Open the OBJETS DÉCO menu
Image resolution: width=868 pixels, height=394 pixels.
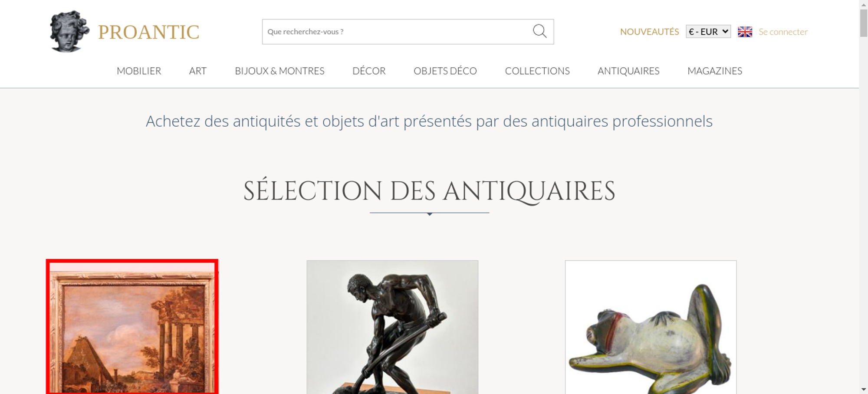click(x=445, y=71)
